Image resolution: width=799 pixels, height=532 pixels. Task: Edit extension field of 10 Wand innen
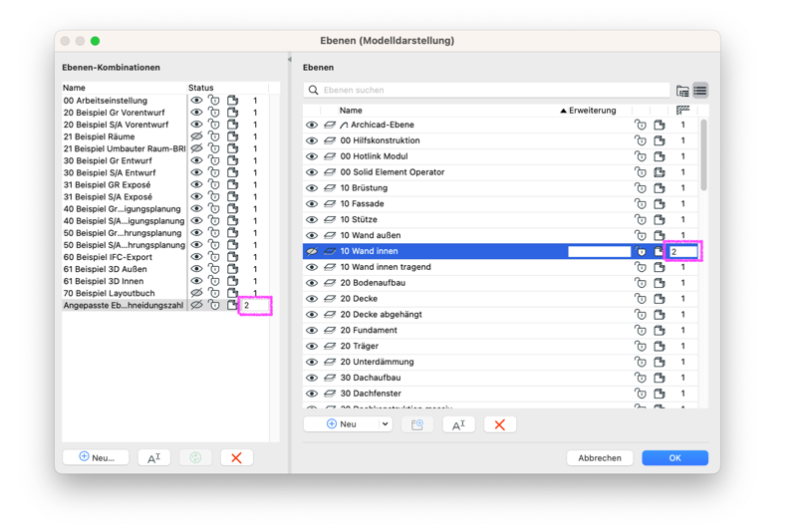pos(600,252)
